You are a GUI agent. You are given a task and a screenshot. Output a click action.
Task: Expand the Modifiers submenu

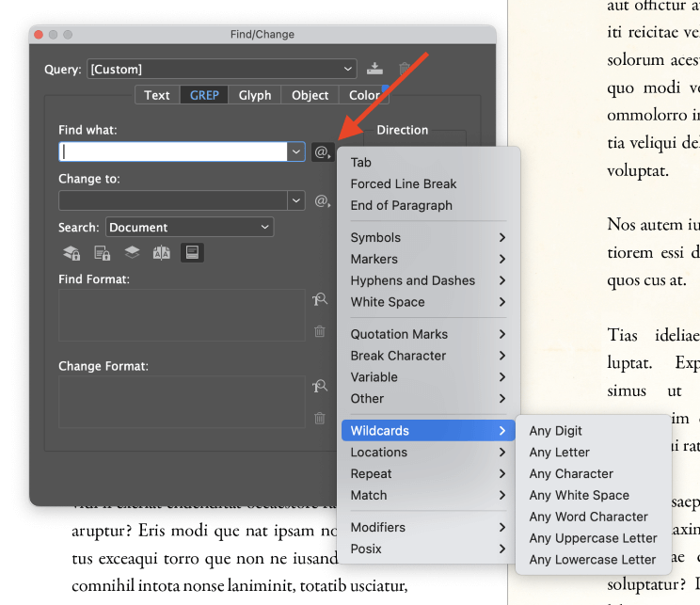(429, 527)
